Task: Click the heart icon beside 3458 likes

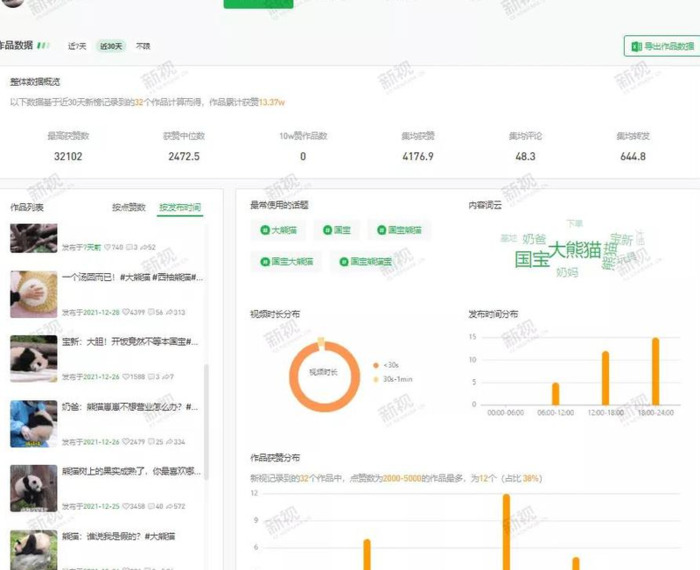Action: (126, 506)
